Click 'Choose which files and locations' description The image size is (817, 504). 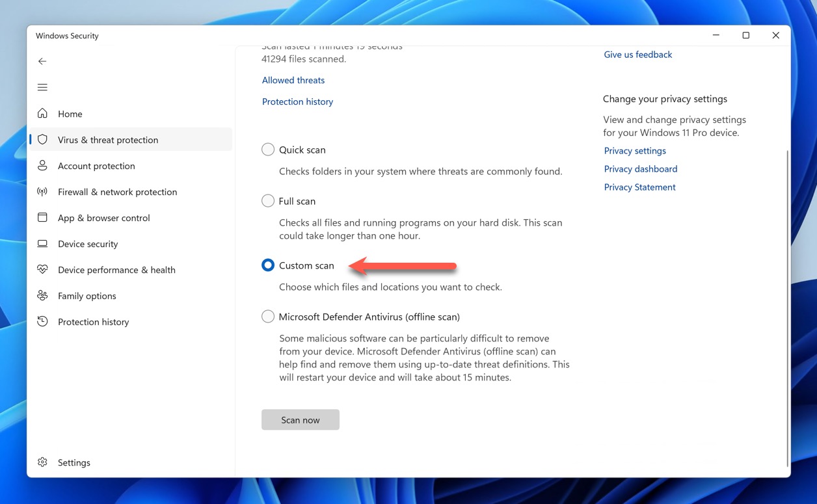point(390,287)
